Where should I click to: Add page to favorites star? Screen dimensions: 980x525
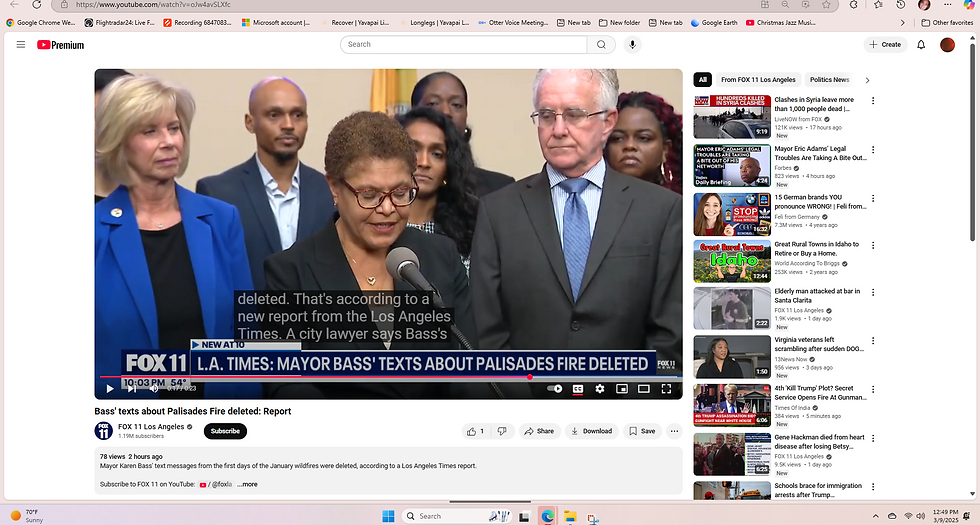pyautogui.click(x=826, y=4)
